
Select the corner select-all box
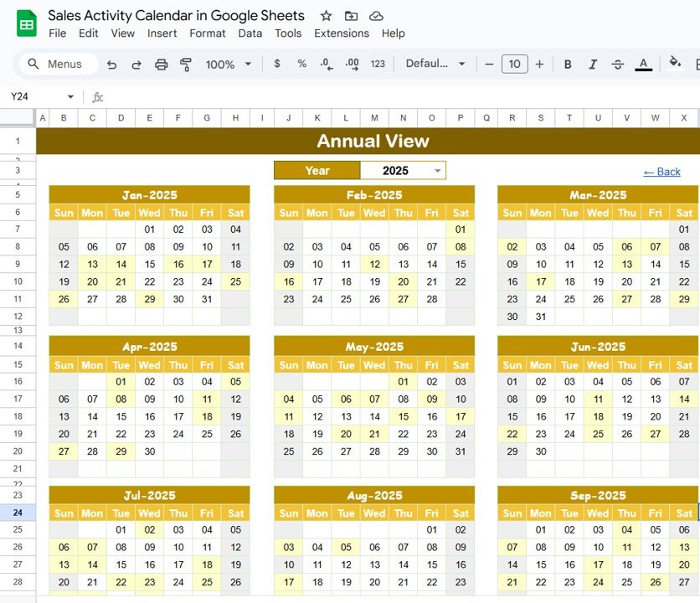click(18, 118)
